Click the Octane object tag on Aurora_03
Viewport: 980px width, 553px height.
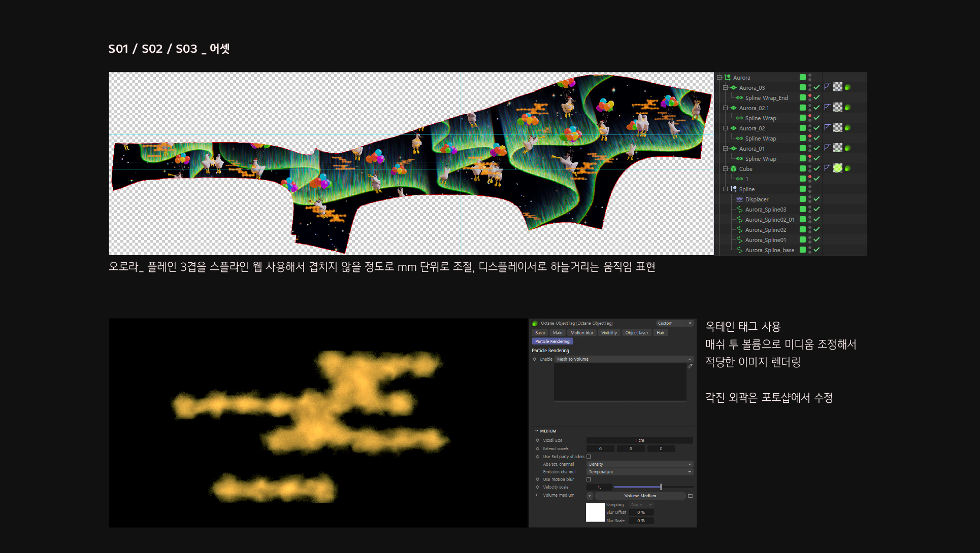tap(847, 87)
